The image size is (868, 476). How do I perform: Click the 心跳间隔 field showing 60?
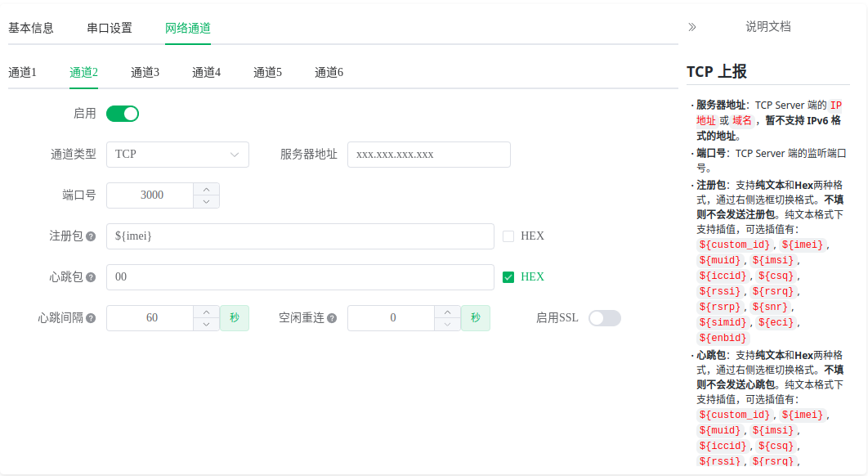point(150,318)
